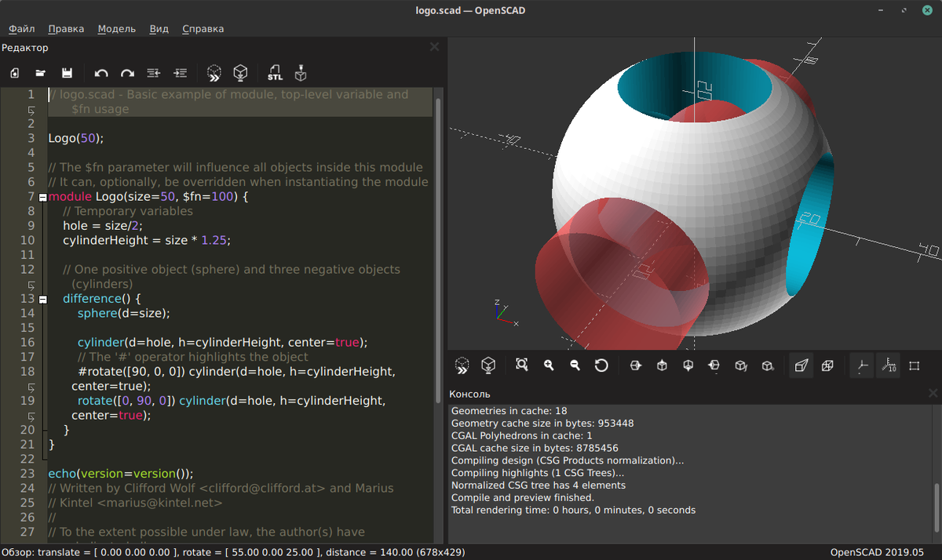Click preview icon in viewer toolbar

coord(462,365)
